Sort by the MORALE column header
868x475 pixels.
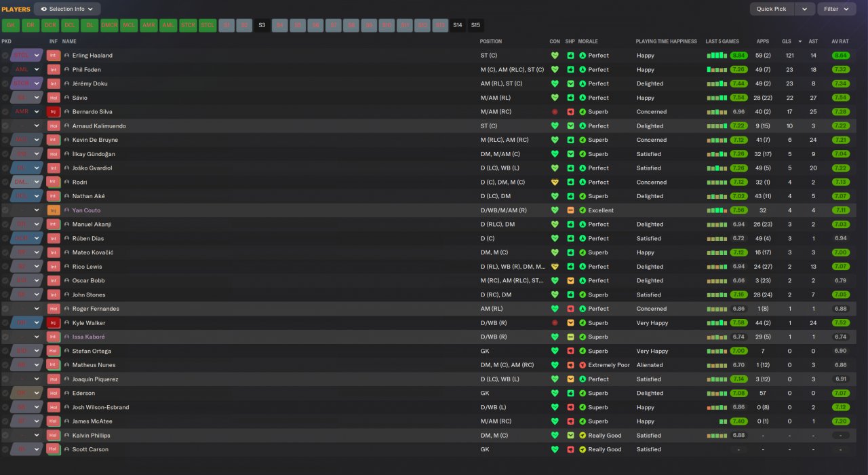click(x=589, y=41)
